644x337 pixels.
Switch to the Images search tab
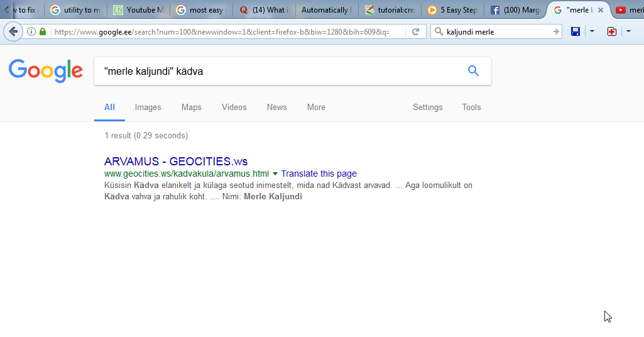click(148, 107)
